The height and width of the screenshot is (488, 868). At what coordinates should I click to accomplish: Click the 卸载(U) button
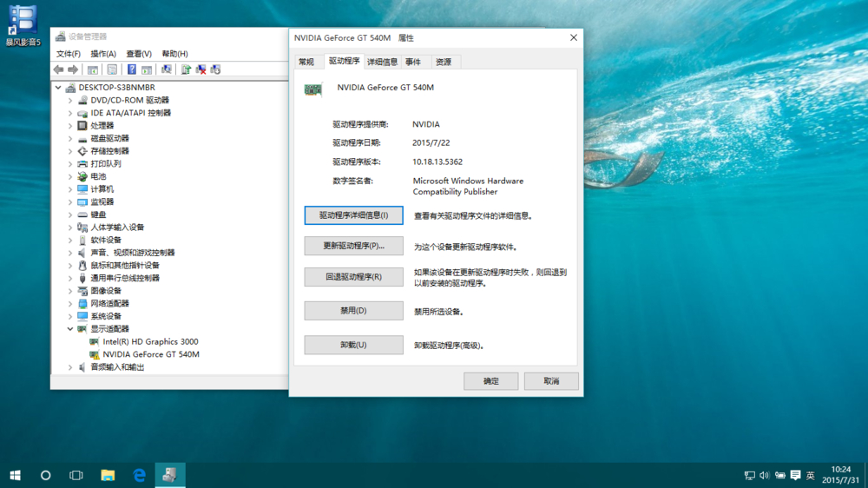[354, 345]
